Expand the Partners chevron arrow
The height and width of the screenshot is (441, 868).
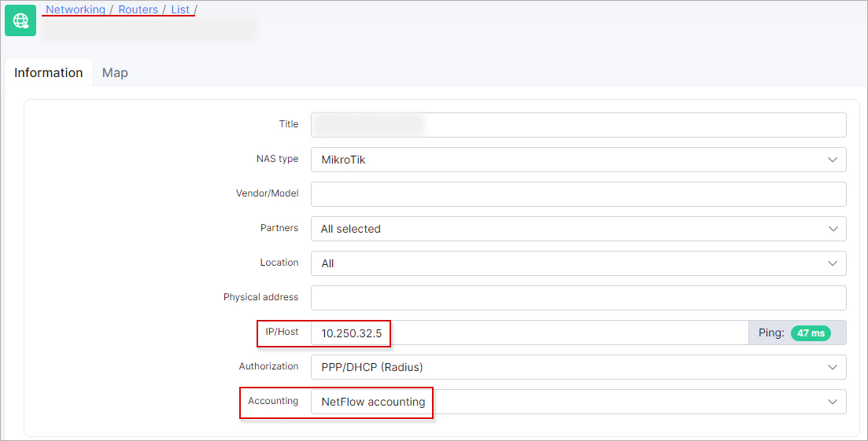(833, 229)
